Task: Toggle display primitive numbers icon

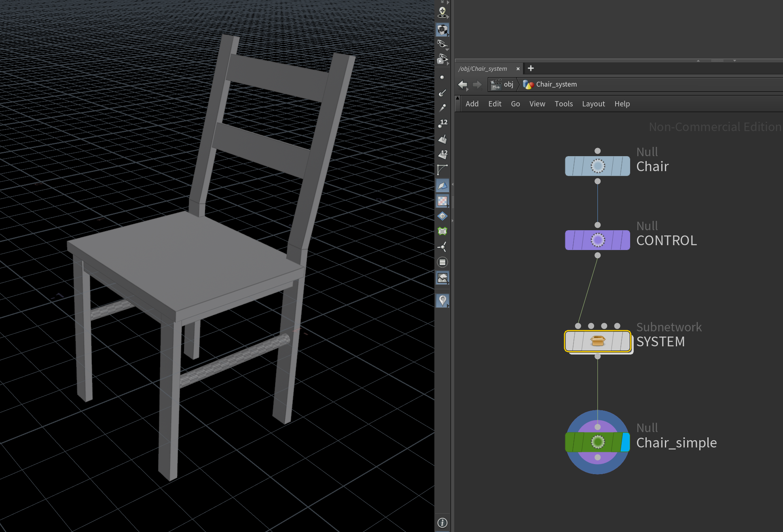Action: pos(443,154)
